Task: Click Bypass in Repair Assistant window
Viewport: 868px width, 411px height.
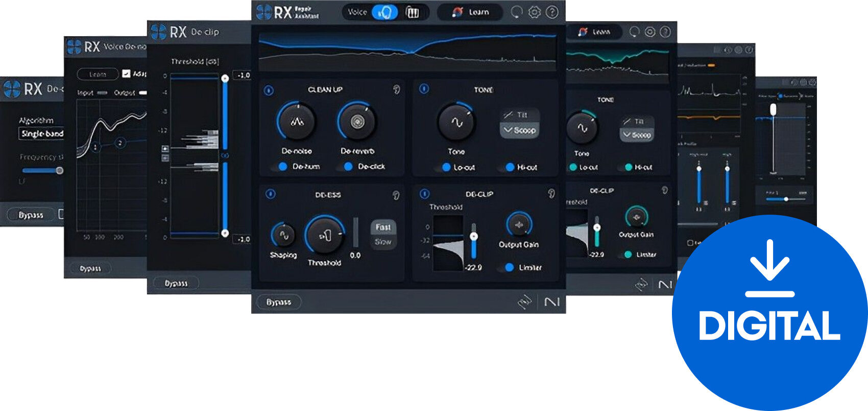Action: [x=278, y=302]
